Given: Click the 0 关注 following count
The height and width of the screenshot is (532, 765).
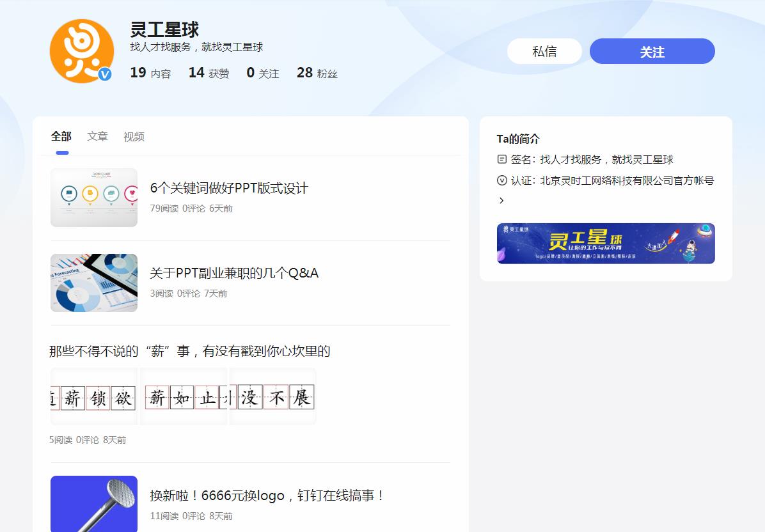Looking at the screenshot, I should (263, 73).
